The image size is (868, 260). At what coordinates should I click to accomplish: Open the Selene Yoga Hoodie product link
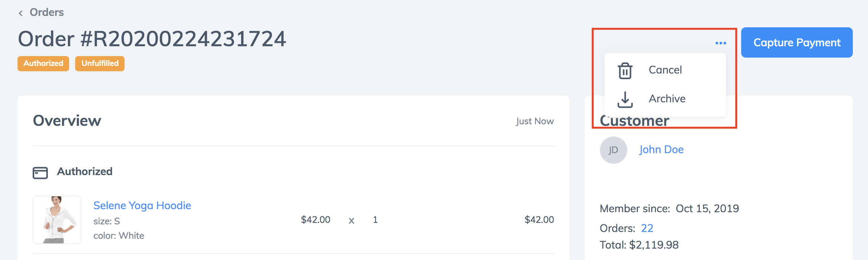click(142, 205)
